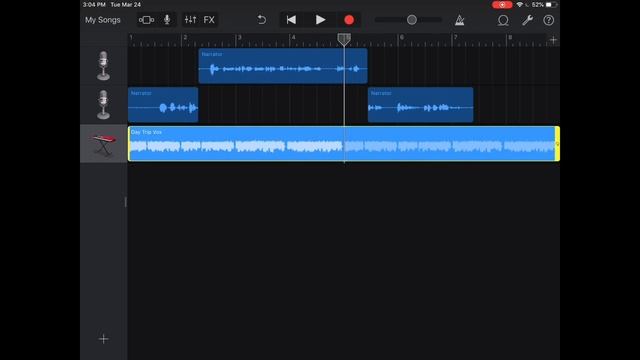The image size is (640, 360).
Task: Open the microphone instrument view
Action: point(167,20)
